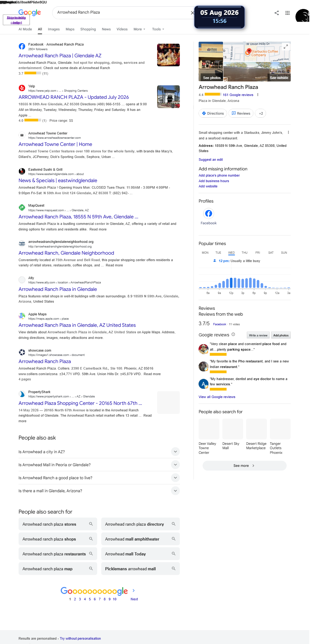The height and width of the screenshot is (644, 313).
Task: Open Deer Valley Towne Center card
Action: (209, 436)
